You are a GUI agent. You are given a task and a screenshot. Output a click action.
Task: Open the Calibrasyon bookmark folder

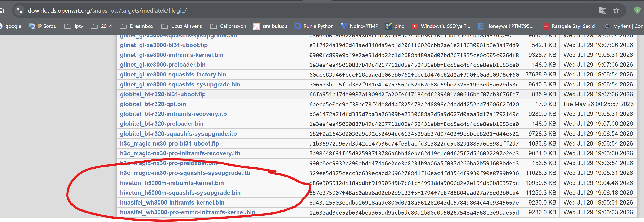(x=228, y=26)
